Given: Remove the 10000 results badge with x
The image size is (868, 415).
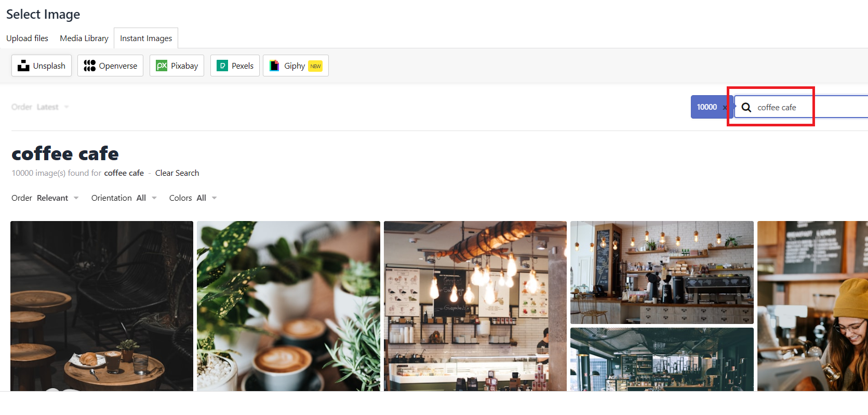Looking at the screenshot, I should pyautogui.click(x=725, y=107).
